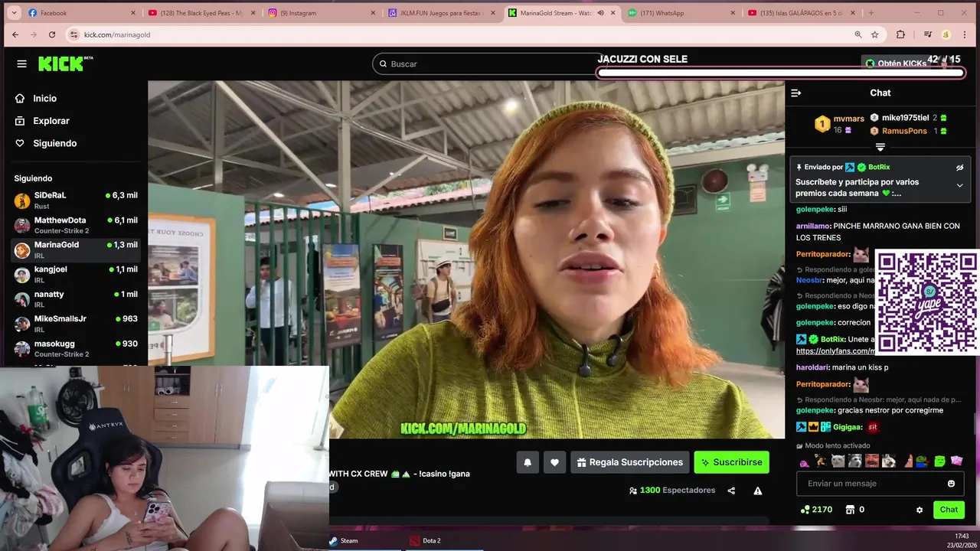Open MikeSmallsJr channel in following list
The image size is (980, 551).
(x=75, y=324)
